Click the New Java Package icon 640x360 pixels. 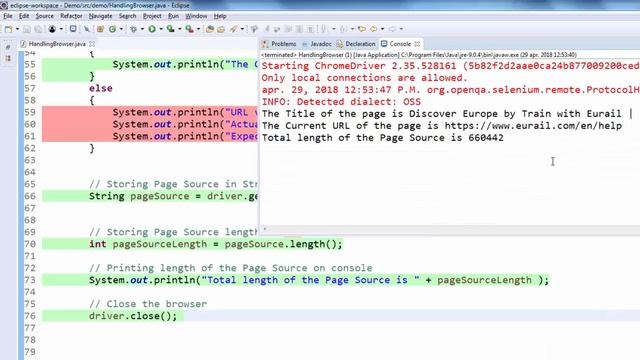pyautogui.click(x=100, y=29)
